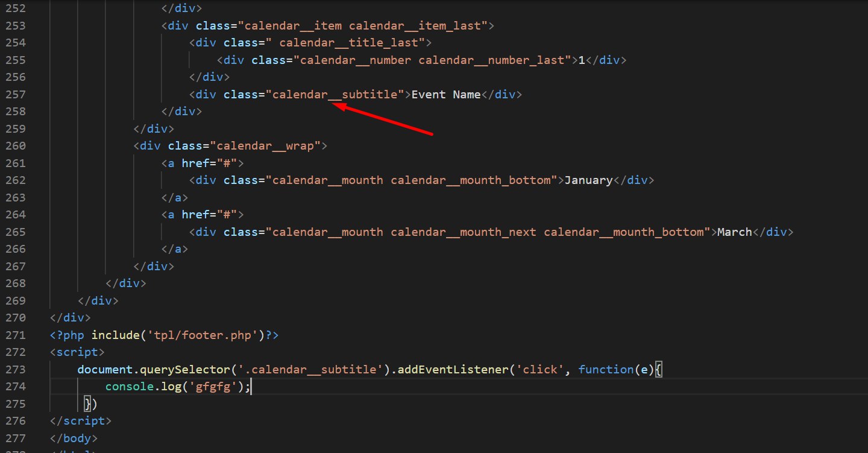This screenshot has width=868, height=453.
Task: Click the closing div tag on line 269
Action: tap(98, 300)
